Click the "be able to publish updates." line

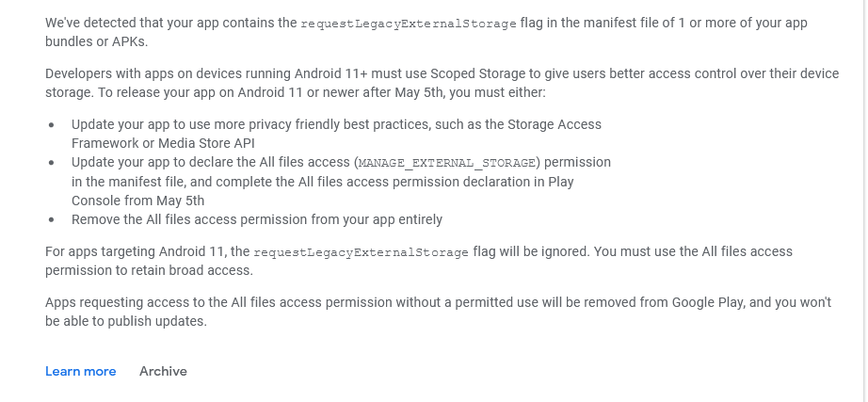click(125, 321)
